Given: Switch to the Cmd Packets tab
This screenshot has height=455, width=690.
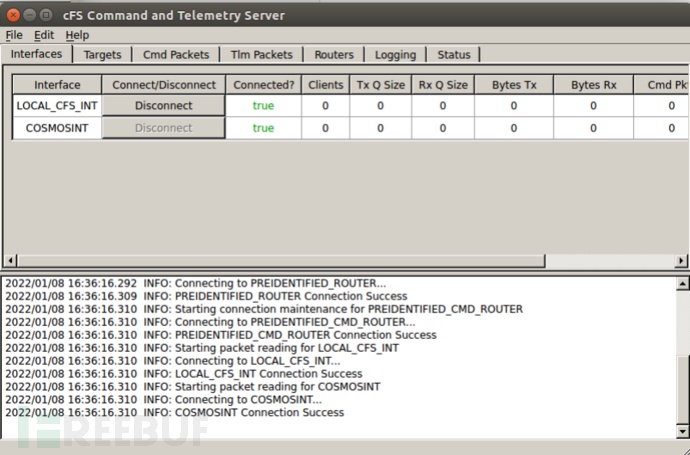Looking at the screenshot, I should tap(176, 55).
